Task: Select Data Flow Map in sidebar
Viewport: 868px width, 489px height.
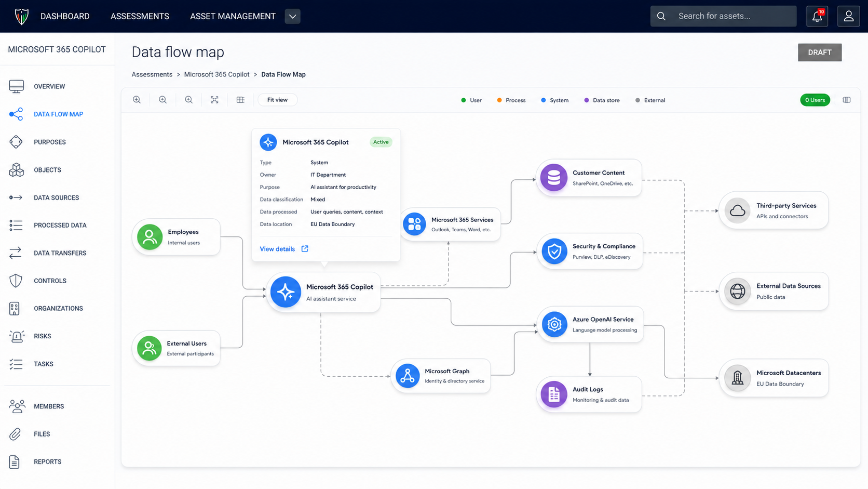Action: pyautogui.click(x=57, y=114)
